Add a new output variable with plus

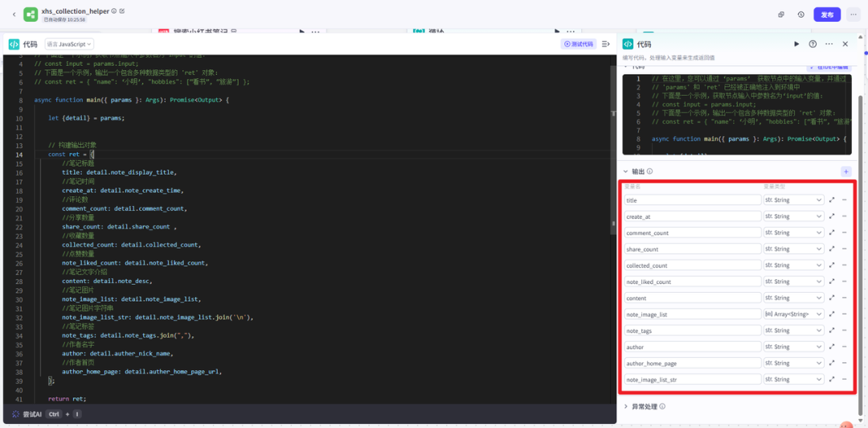(x=845, y=171)
